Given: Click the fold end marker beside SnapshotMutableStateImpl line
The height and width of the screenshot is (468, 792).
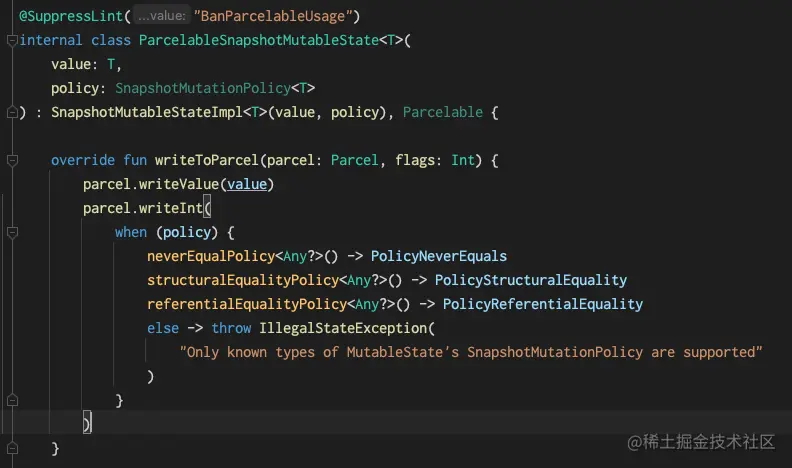Looking at the screenshot, I should (13, 112).
